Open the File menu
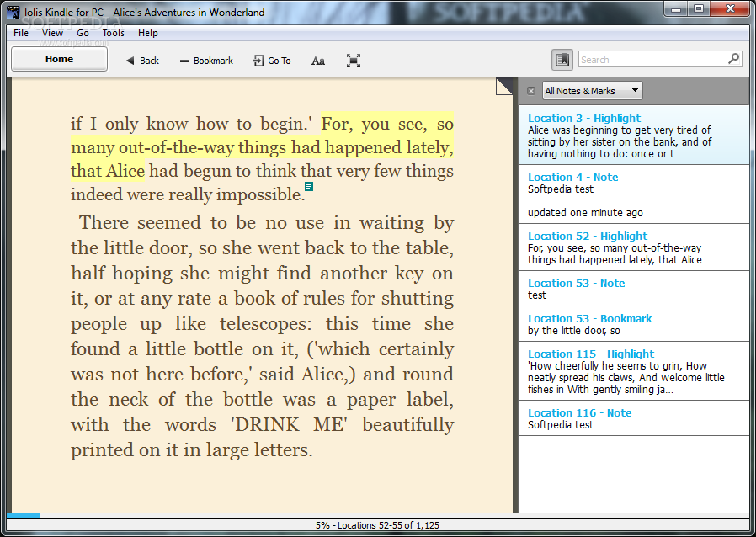 tap(21, 33)
